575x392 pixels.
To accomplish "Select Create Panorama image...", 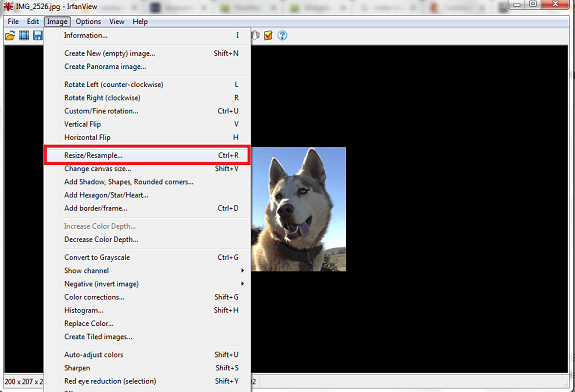I will (147, 67).
